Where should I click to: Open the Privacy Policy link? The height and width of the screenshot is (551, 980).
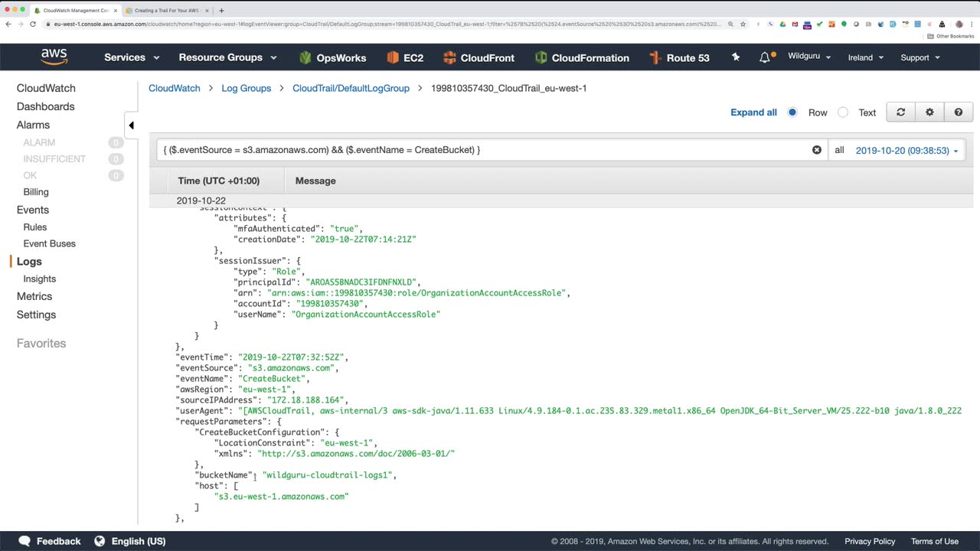870,541
